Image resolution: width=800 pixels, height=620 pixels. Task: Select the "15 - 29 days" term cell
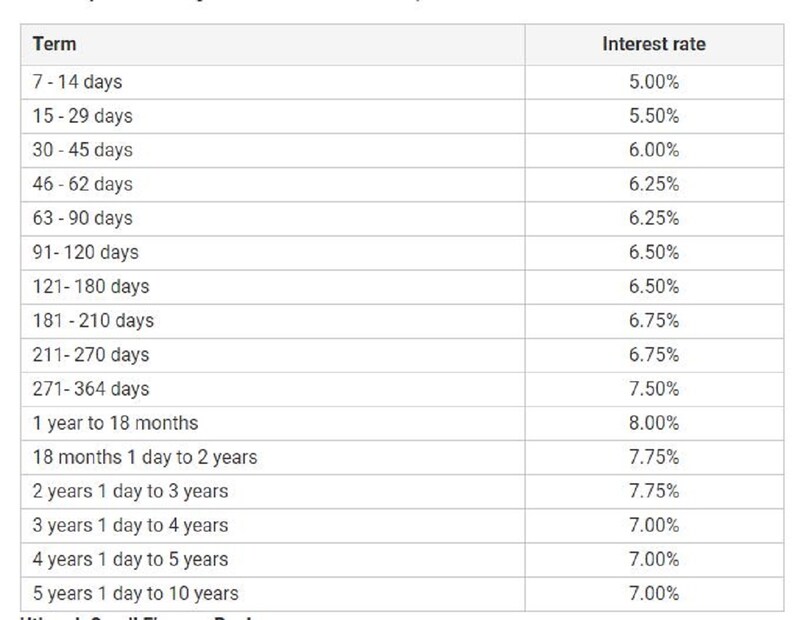pos(82,116)
